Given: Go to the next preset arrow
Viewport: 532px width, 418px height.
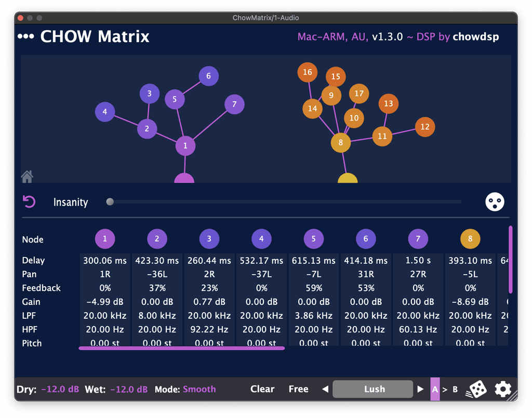Looking at the screenshot, I should pyautogui.click(x=420, y=389).
